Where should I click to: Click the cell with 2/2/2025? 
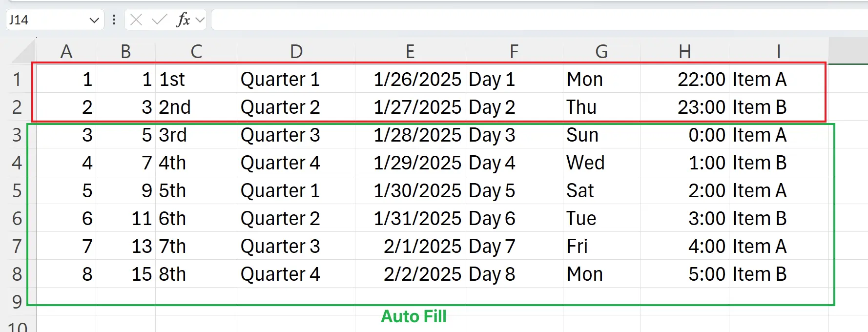(410, 274)
